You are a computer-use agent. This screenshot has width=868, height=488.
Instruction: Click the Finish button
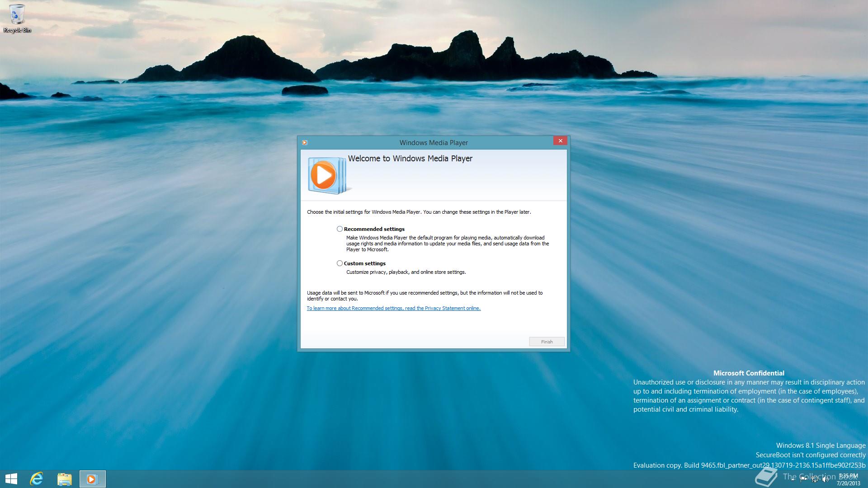point(547,342)
